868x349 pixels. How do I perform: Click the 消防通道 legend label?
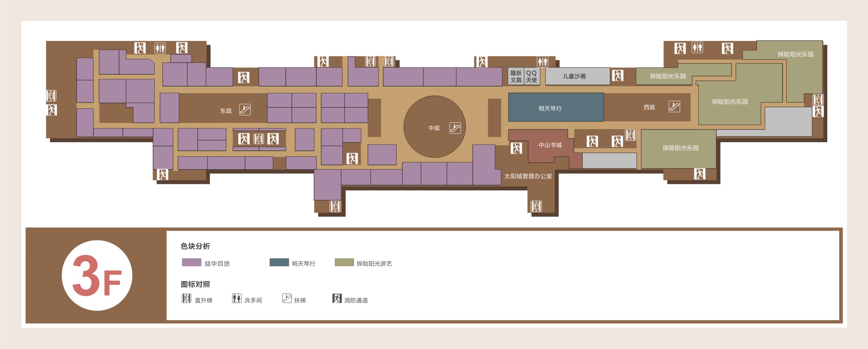point(356,300)
